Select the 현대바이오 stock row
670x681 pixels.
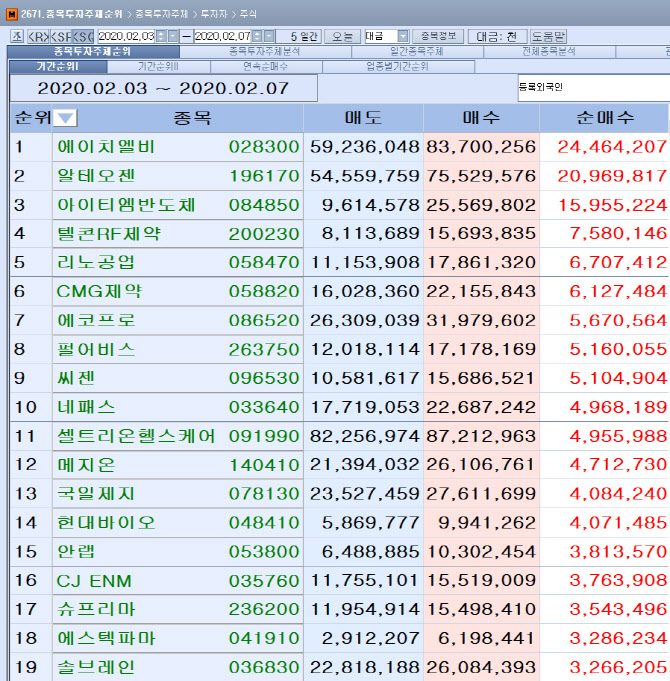click(339, 522)
